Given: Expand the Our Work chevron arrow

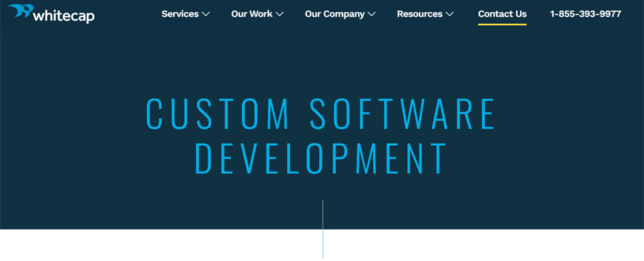Looking at the screenshot, I should [280, 14].
